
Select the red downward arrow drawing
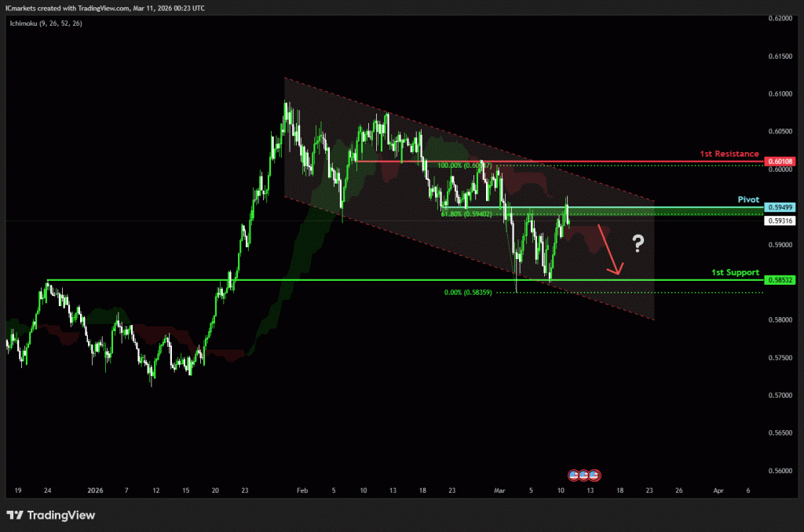[x=610, y=250]
